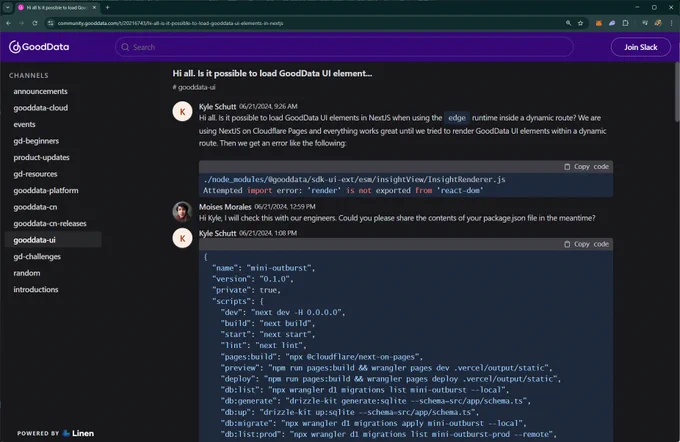Open the gooddata-cn channel
Viewport: 680px width, 442px height.
click(x=35, y=207)
